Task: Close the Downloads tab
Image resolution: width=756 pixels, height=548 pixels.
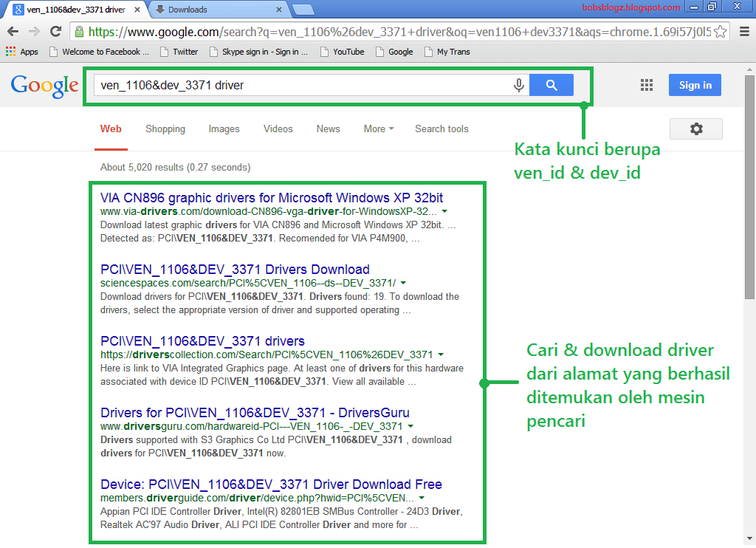Action: (279, 9)
